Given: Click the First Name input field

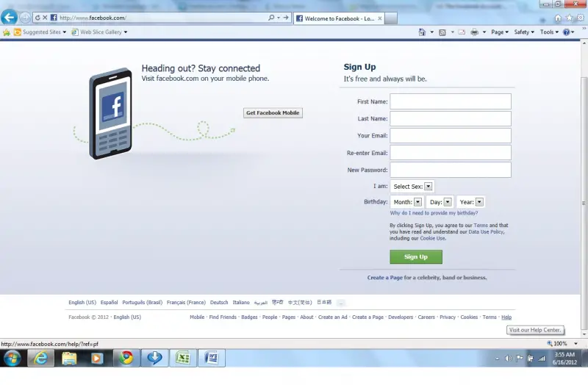Looking at the screenshot, I should (451, 101).
